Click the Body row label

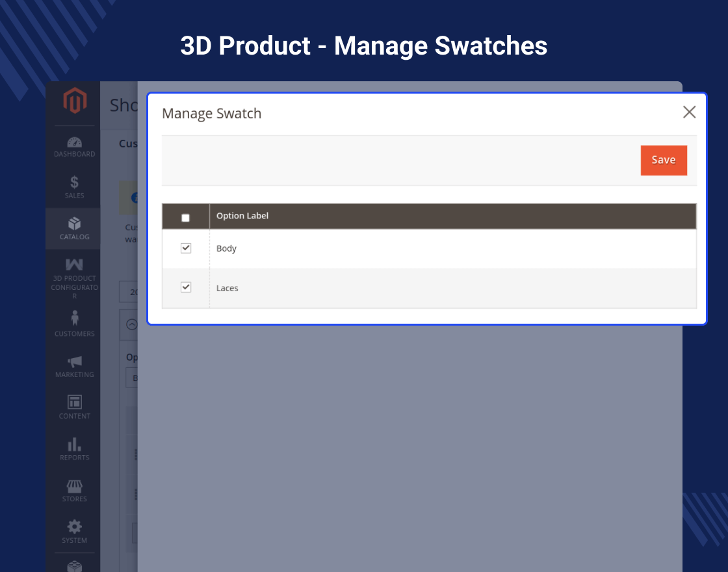tap(226, 249)
